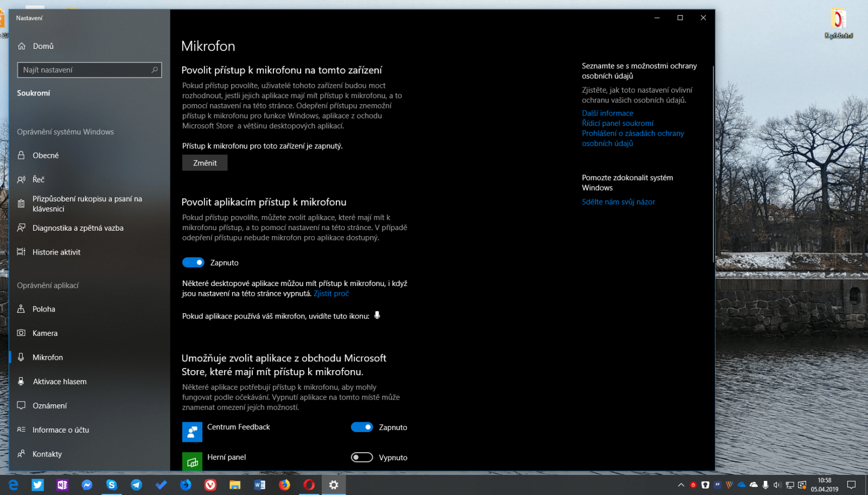This screenshot has width=868, height=495.
Task: Toggle app microphone access Zapnuto switch
Action: pos(193,263)
